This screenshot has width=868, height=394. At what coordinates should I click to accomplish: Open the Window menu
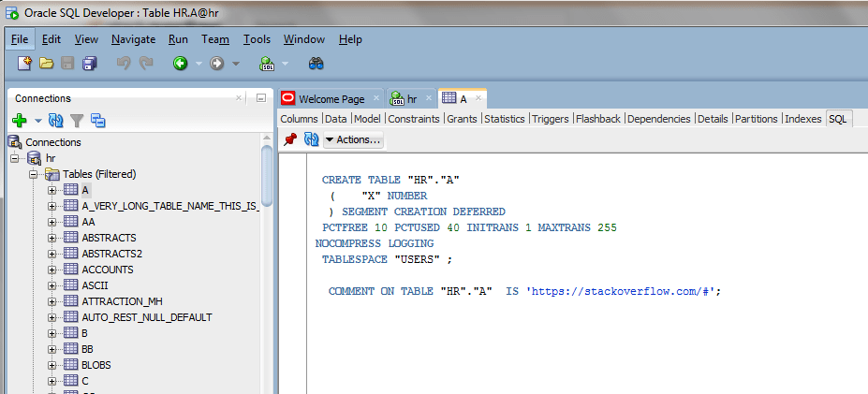point(304,39)
